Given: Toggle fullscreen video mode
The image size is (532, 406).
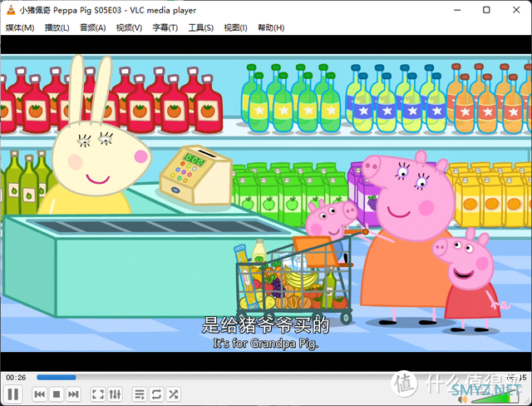Looking at the screenshot, I should 98,394.
